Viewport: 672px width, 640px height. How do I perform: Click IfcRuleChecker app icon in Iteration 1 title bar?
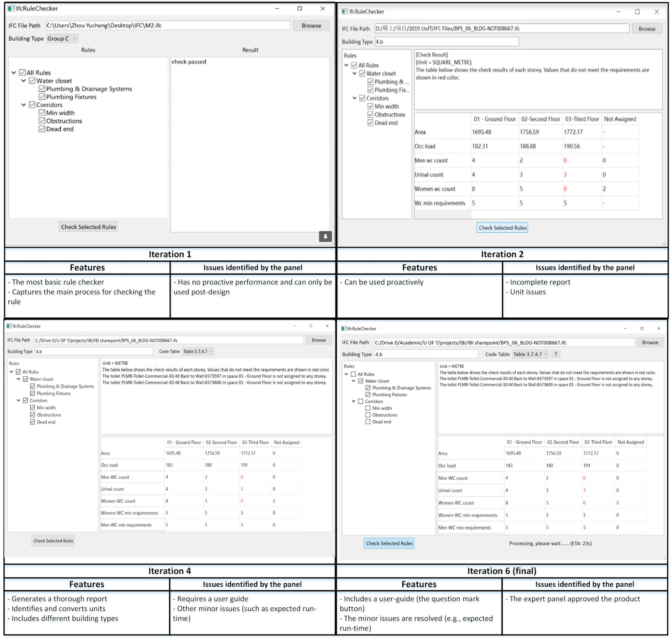coord(11,9)
